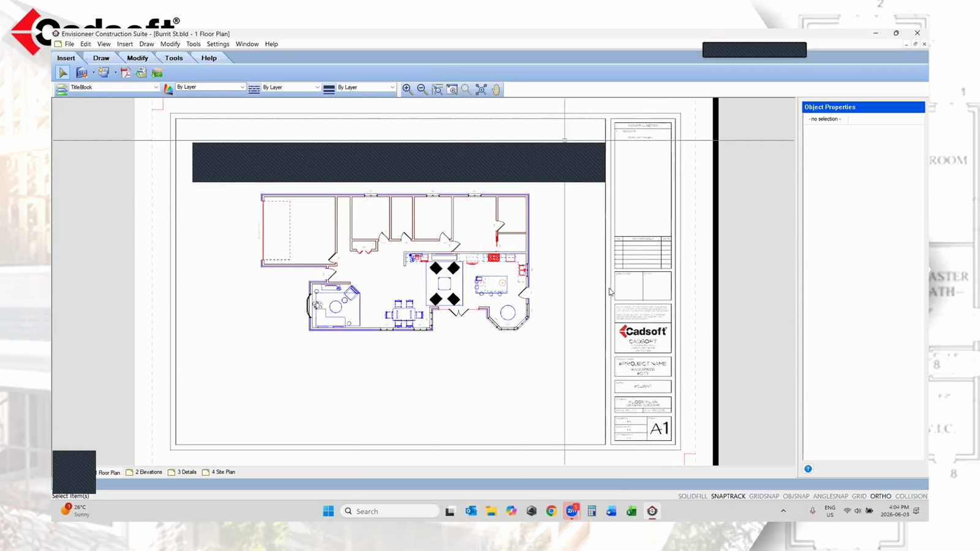The height and width of the screenshot is (551, 980).
Task: Toggle GRID in the status bar
Action: pyautogui.click(x=859, y=497)
